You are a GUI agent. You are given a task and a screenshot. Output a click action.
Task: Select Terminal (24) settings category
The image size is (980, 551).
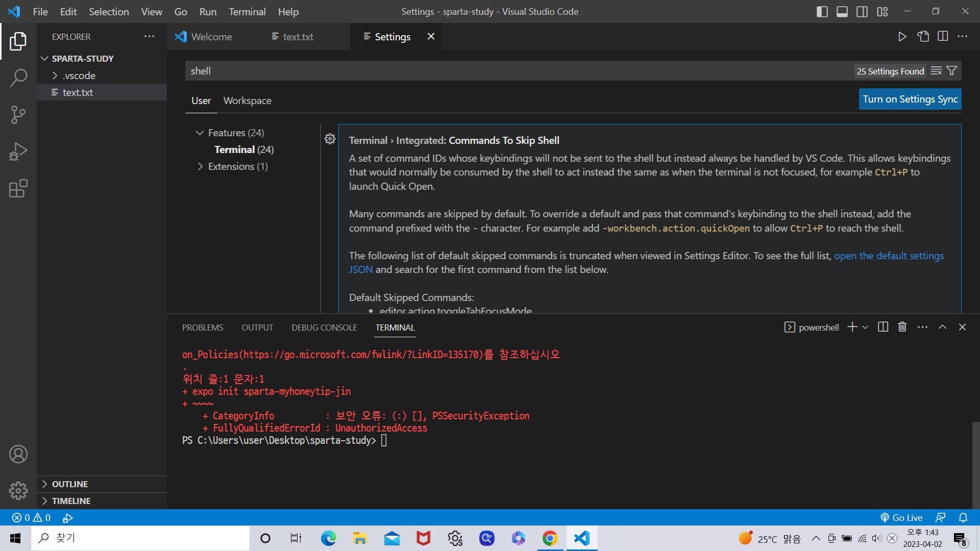click(244, 149)
